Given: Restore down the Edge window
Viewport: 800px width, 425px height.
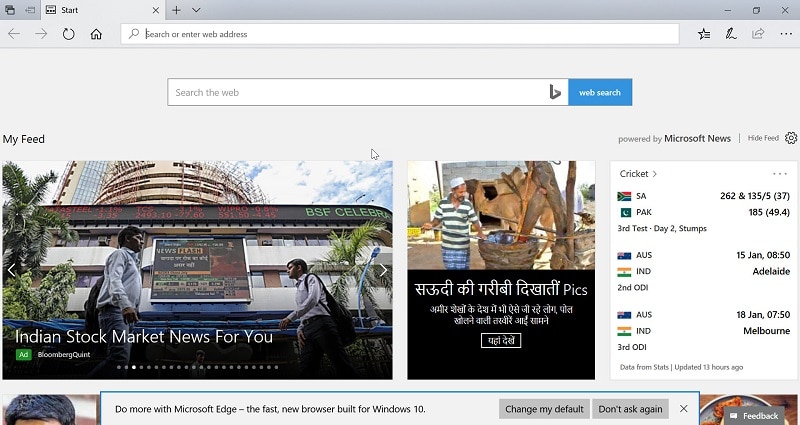Looking at the screenshot, I should coord(756,10).
